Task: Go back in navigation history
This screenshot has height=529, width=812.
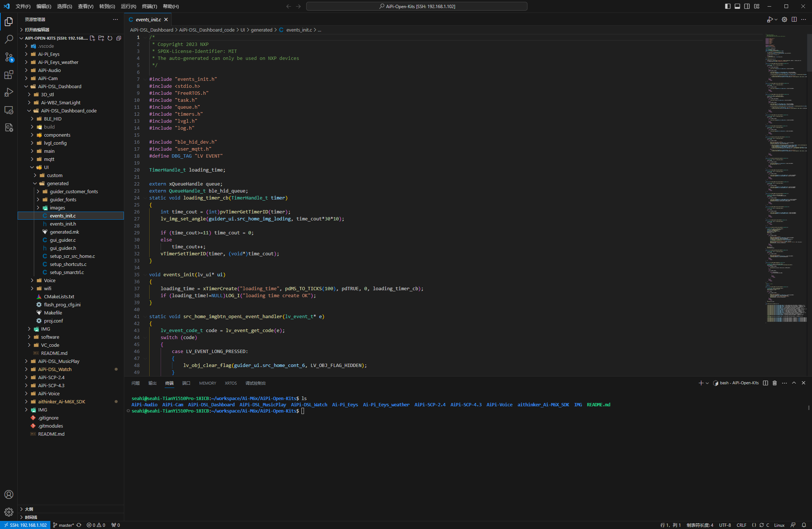Action: 289,6
